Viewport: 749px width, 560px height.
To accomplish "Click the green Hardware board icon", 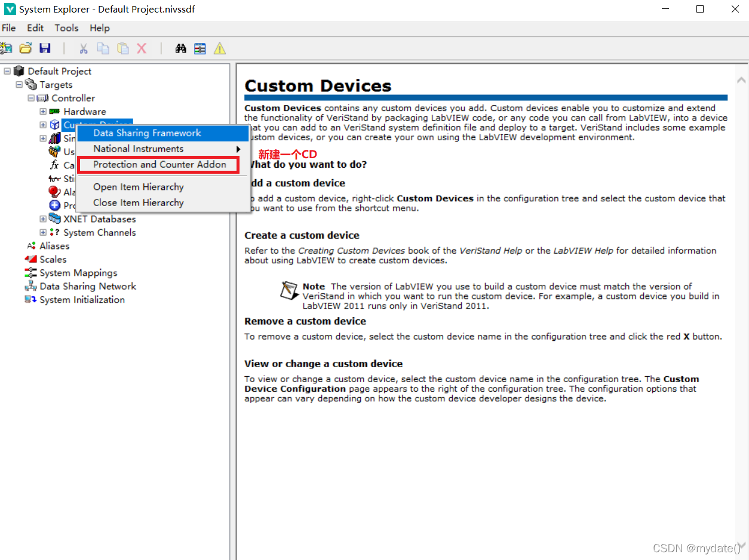I will tap(55, 112).
